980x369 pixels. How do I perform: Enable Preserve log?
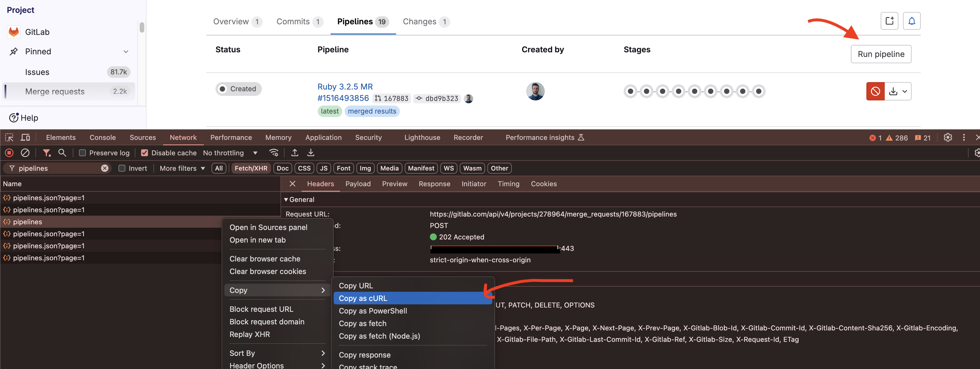point(82,152)
